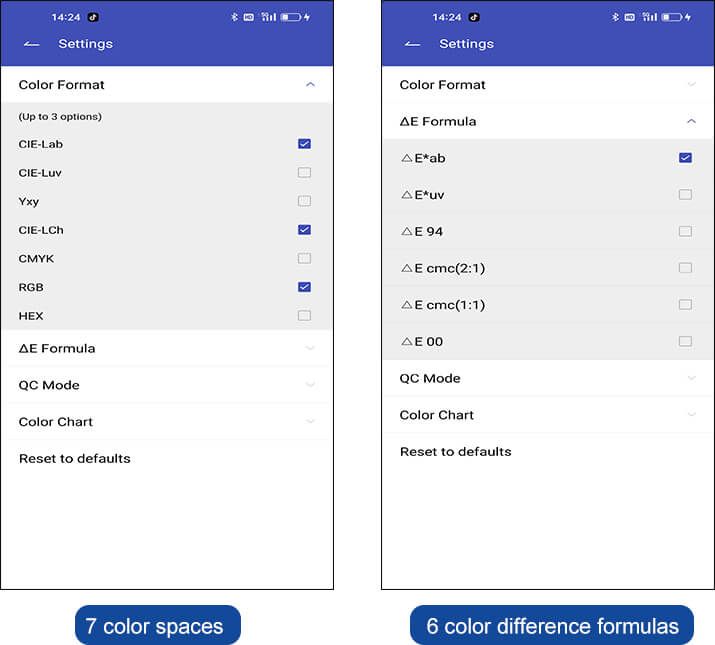Collapse the ΔE Formula section on right phone
The width and height of the screenshot is (715, 645).
point(691,121)
